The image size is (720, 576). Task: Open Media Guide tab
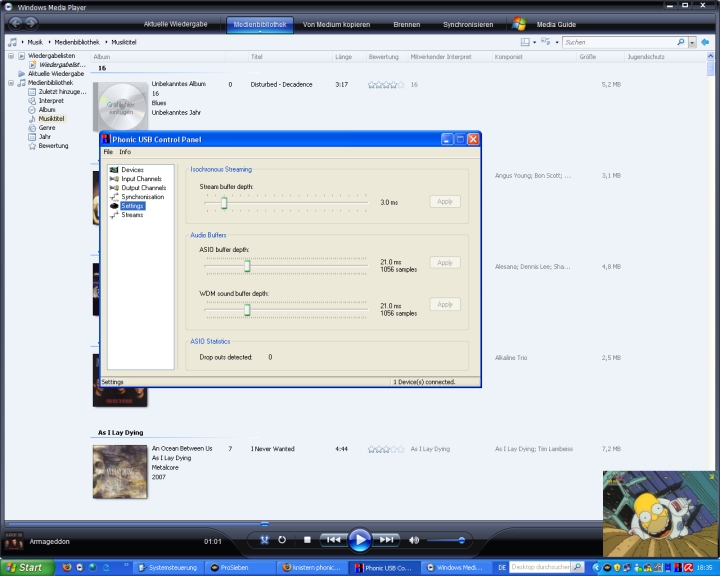556,24
